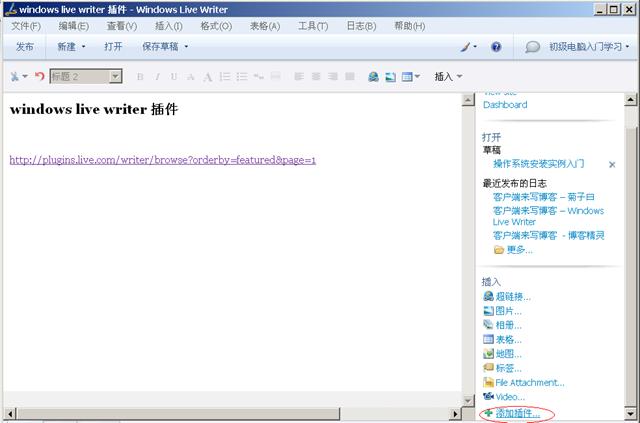This screenshot has height=423, width=640.
Task: Apply bulleted list formatting
Action: [242, 77]
